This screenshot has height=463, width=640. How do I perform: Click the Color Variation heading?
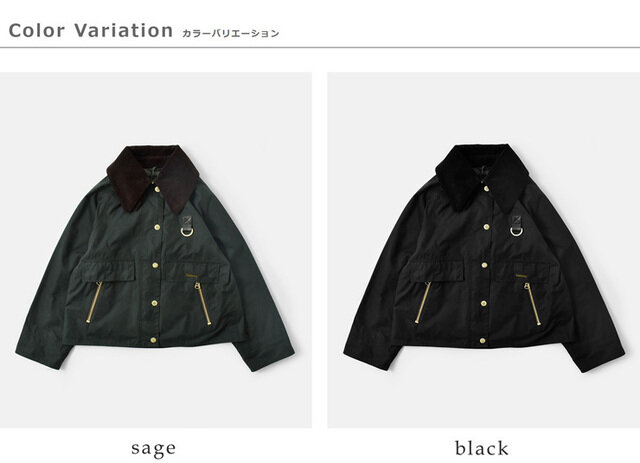tap(91, 31)
